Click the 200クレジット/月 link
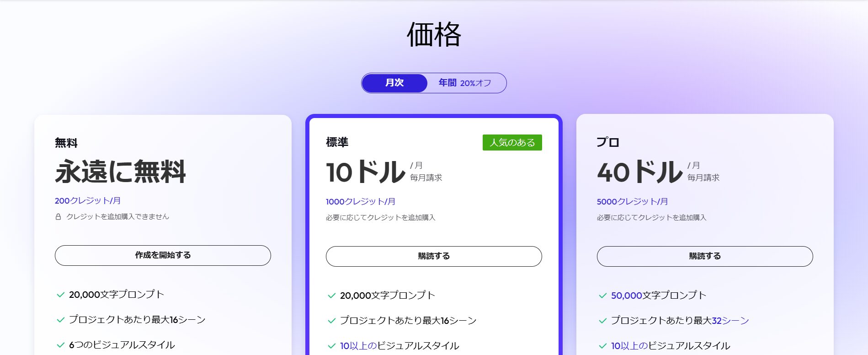 pyautogui.click(x=88, y=200)
